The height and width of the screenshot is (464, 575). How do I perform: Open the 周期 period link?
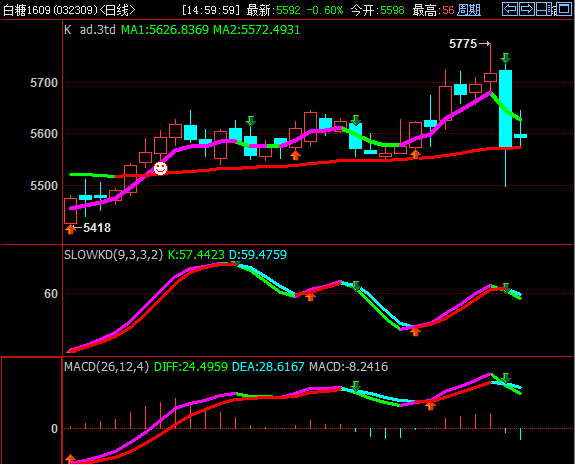pos(469,10)
